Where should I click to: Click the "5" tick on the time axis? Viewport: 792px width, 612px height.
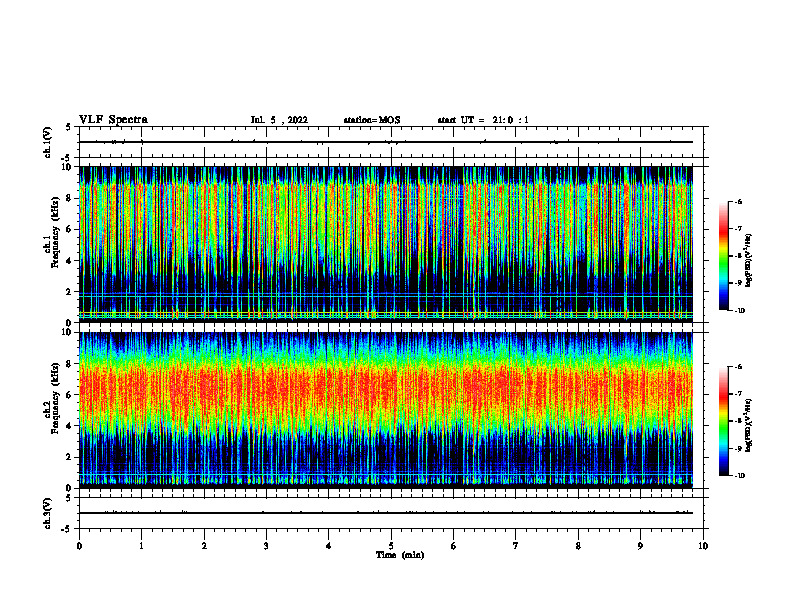[x=391, y=546]
